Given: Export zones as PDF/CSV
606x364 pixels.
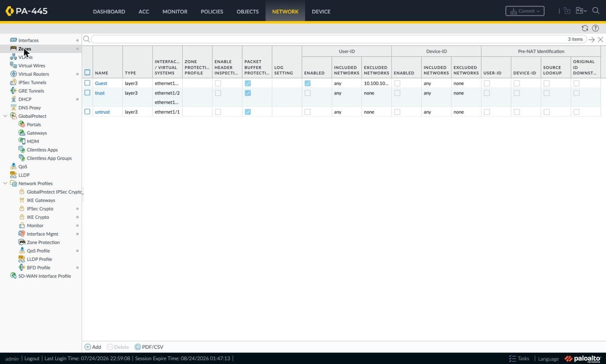Looking at the screenshot, I should [x=149, y=347].
